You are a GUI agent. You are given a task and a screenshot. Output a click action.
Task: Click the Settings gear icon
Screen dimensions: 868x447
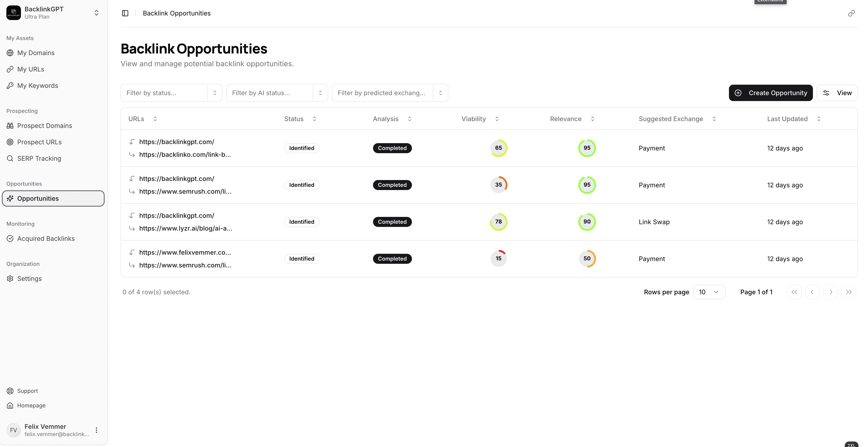10,279
